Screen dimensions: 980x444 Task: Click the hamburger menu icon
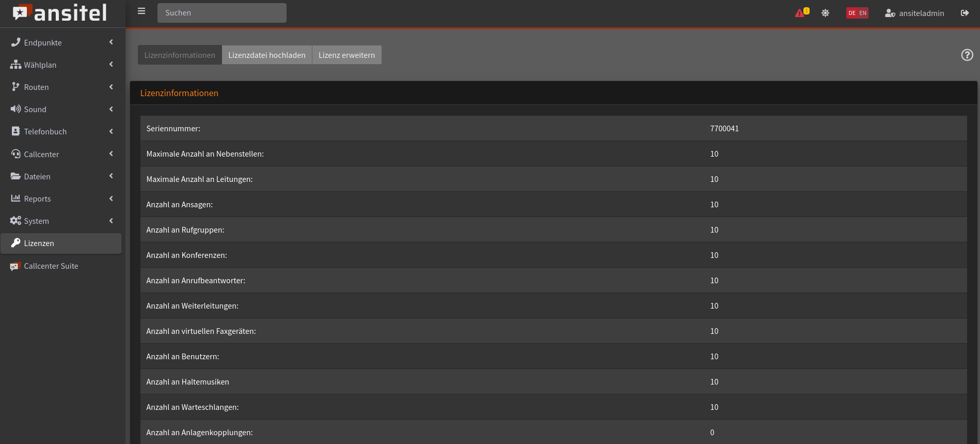[x=141, y=11]
